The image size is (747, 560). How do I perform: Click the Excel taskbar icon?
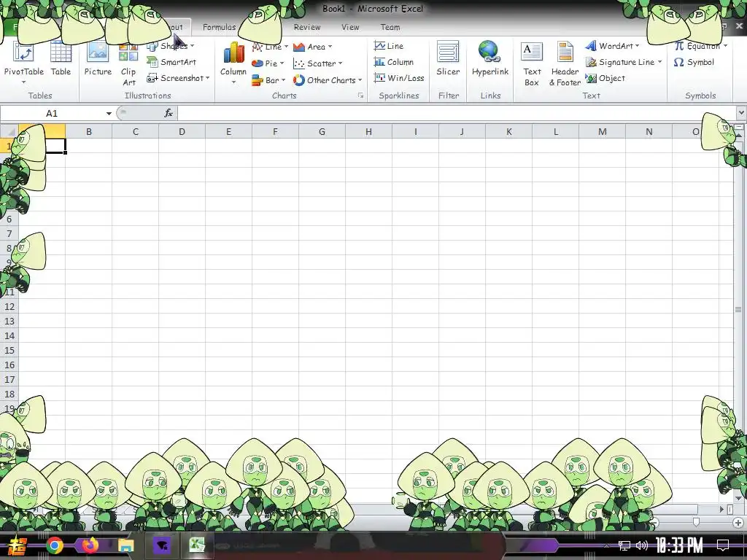tap(196, 545)
